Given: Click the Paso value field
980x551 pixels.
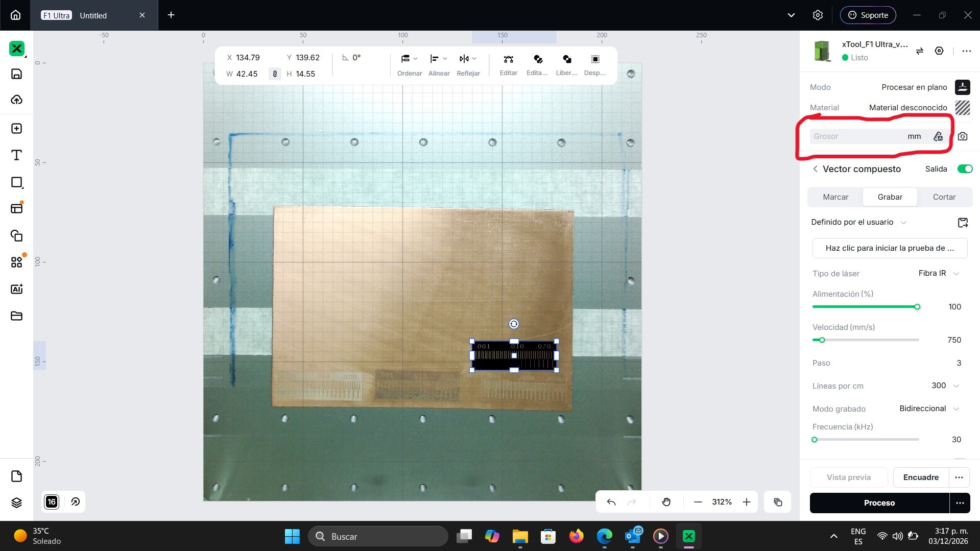Looking at the screenshot, I should pyautogui.click(x=959, y=363).
